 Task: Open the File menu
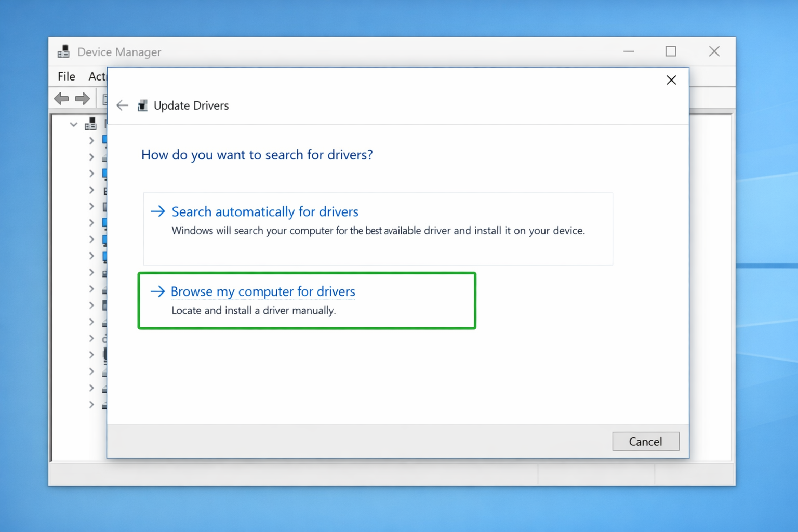[x=65, y=76]
